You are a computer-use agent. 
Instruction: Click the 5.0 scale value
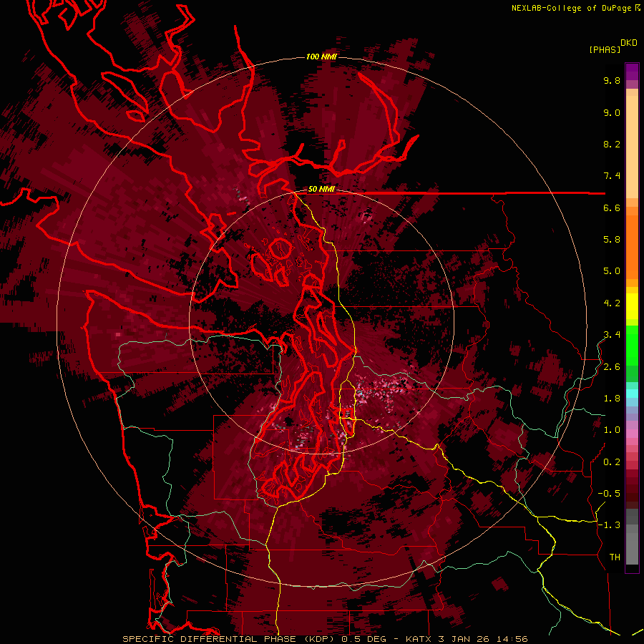click(x=612, y=271)
